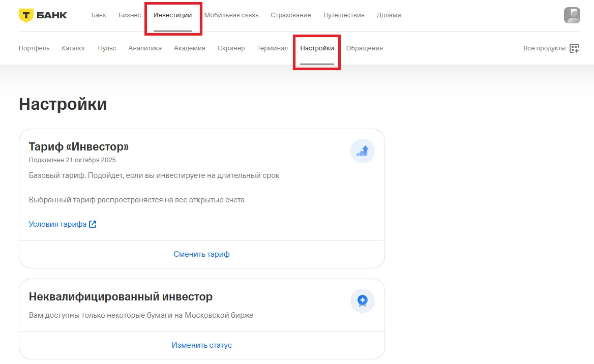Go to the Академия tab
The image size is (594, 364).
pyautogui.click(x=189, y=48)
